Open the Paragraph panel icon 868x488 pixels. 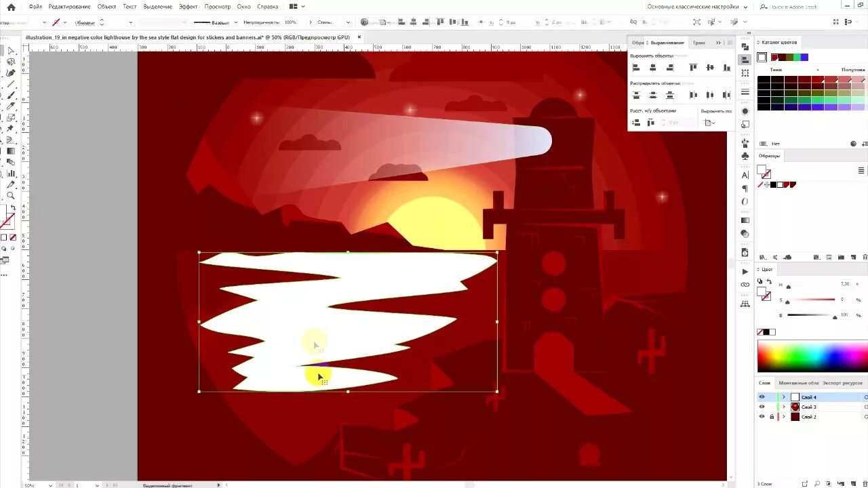tap(745, 188)
